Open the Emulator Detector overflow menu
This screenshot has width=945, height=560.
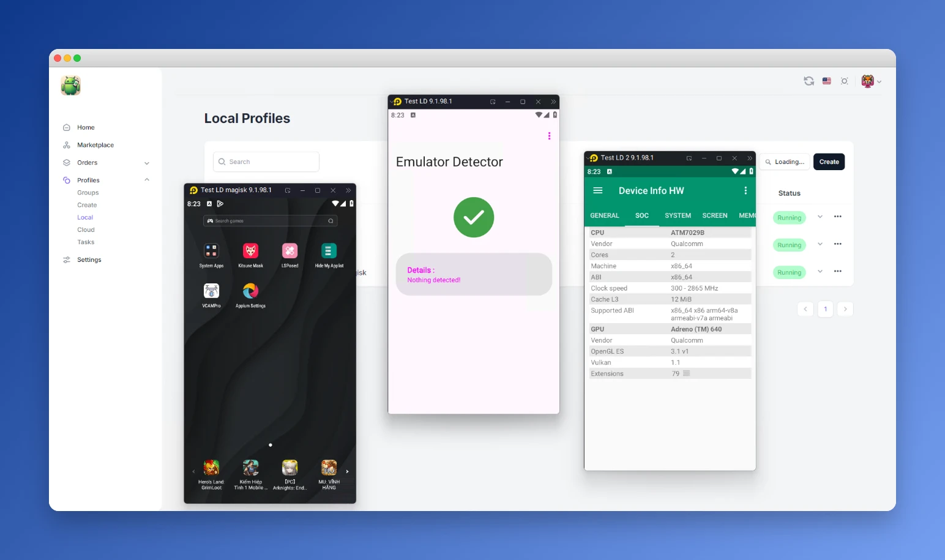pyautogui.click(x=549, y=136)
